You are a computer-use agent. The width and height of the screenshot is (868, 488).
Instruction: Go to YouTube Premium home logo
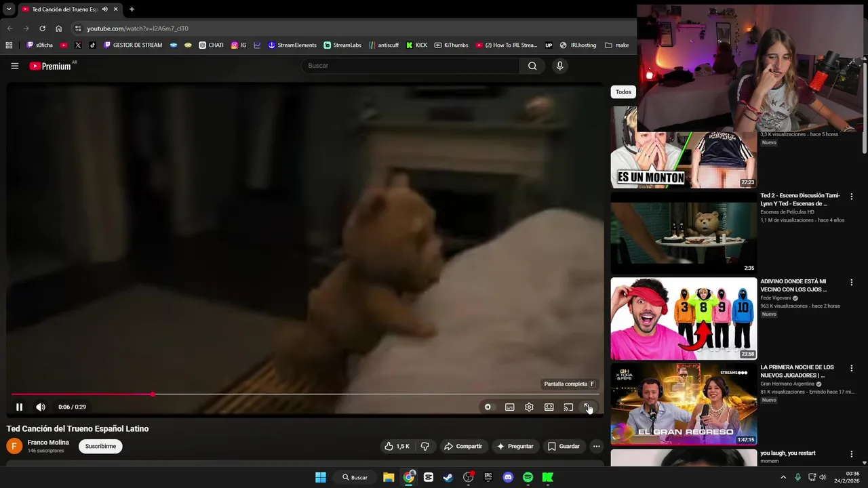click(x=50, y=66)
